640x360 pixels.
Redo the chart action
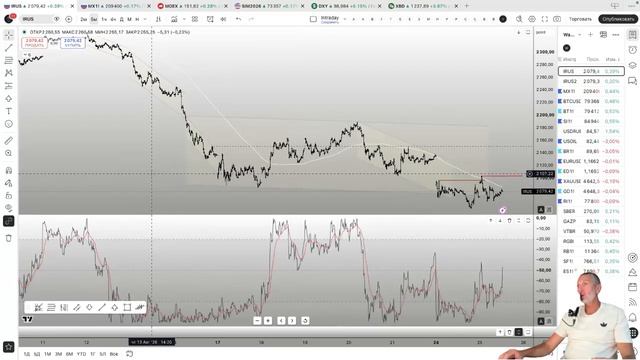(x=251, y=19)
